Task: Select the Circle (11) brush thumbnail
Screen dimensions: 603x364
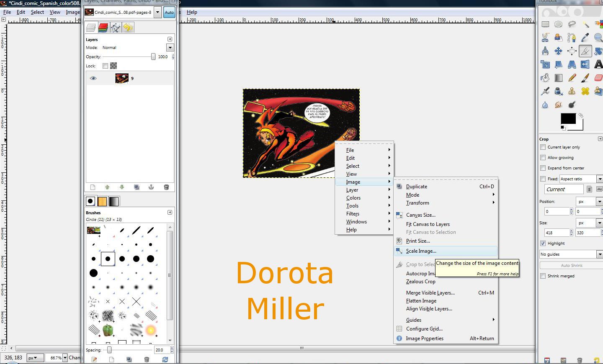Action: click(x=108, y=259)
